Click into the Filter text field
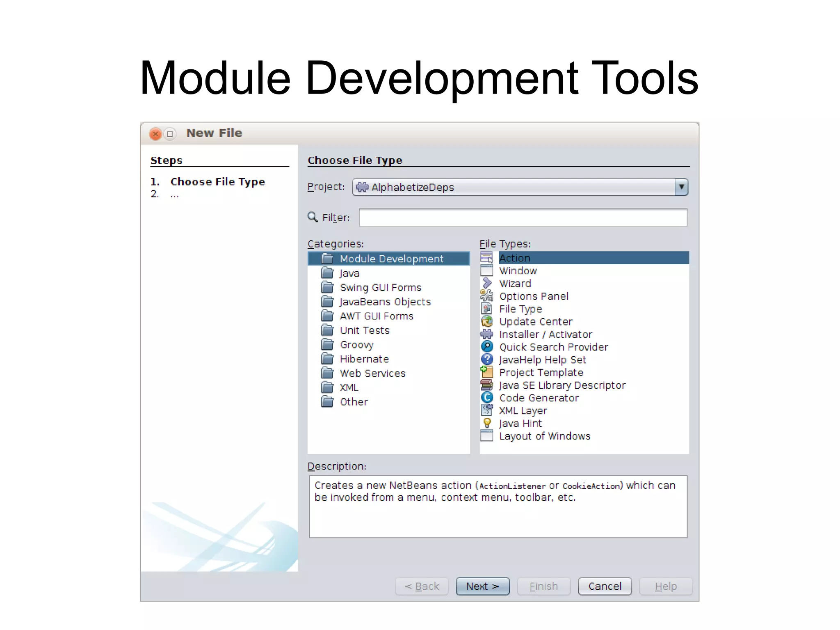 pyautogui.click(x=523, y=218)
